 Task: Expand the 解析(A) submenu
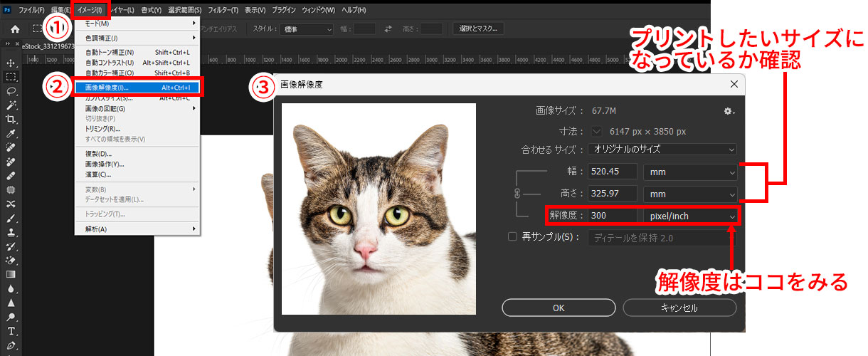[138, 229]
